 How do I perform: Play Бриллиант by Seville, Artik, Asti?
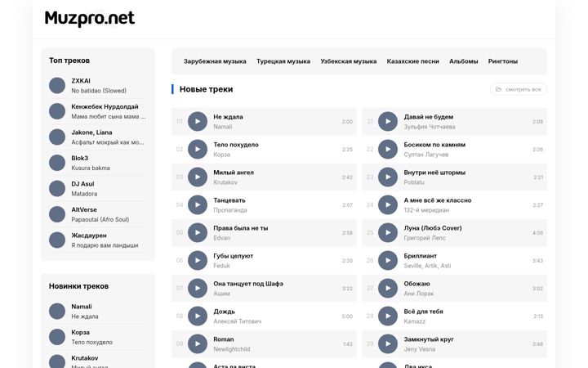(388, 260)
